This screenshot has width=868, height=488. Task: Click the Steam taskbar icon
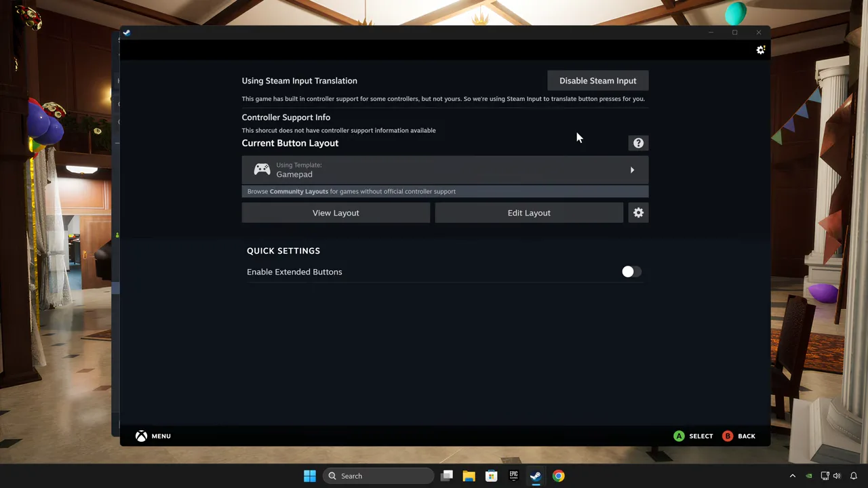pos(536,476)
